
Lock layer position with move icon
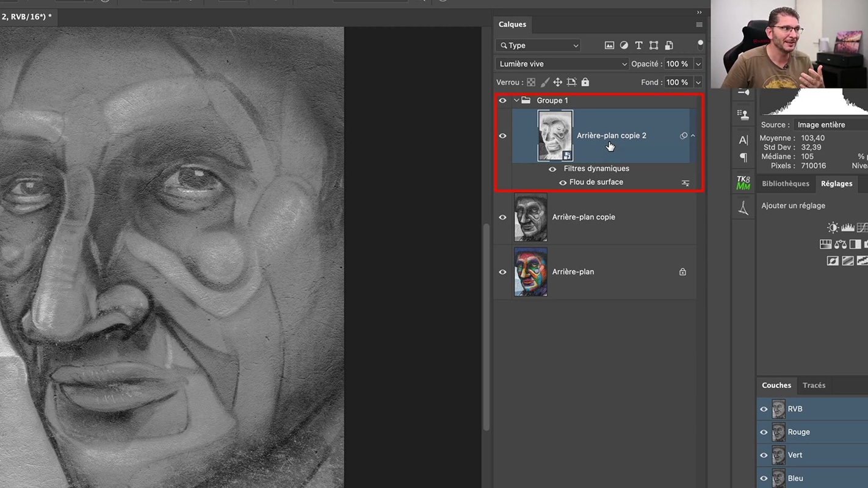[558, 82]
